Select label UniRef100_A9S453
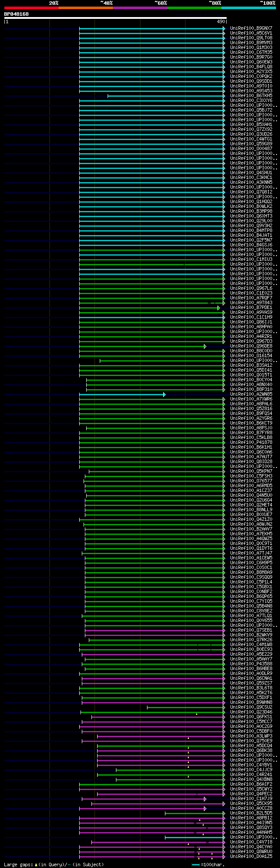 (x=251, y=91)
